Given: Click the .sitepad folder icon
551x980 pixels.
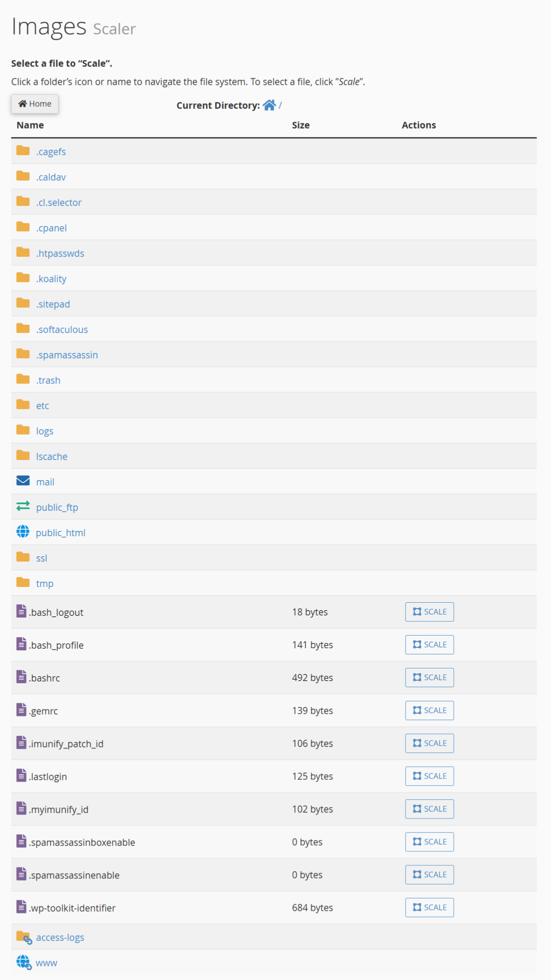Looking at the screenshot, I should point(23,303).
